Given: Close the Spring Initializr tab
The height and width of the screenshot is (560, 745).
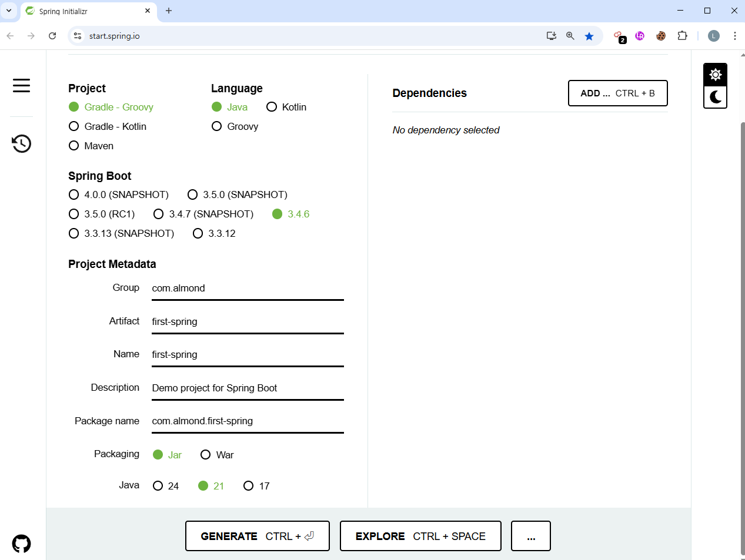Looking at the screenshot, I should (x=148, y=11).
